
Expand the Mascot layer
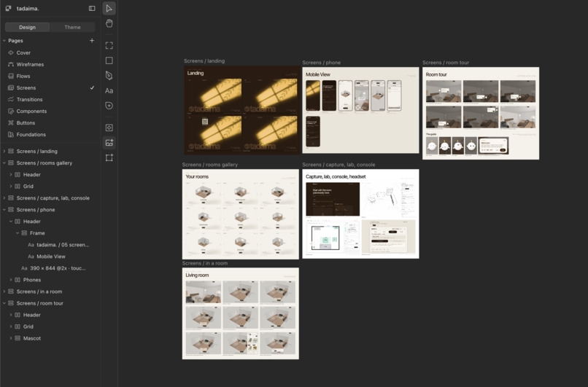click(x=11, y=338)
